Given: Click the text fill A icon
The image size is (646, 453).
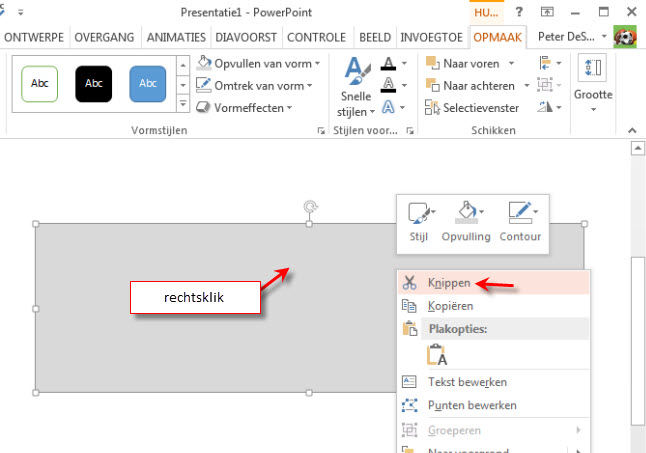Looking at the screenshot, I should 388,63.
